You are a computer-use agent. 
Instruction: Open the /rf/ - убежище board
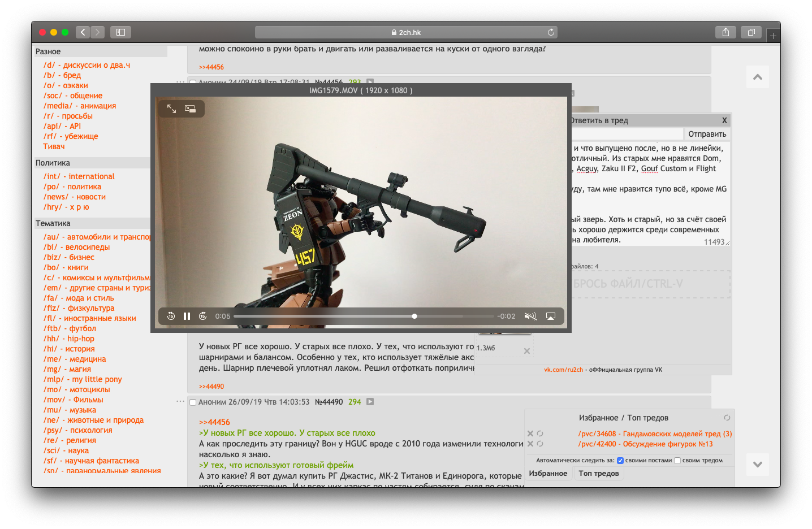(x=71, y=136)
